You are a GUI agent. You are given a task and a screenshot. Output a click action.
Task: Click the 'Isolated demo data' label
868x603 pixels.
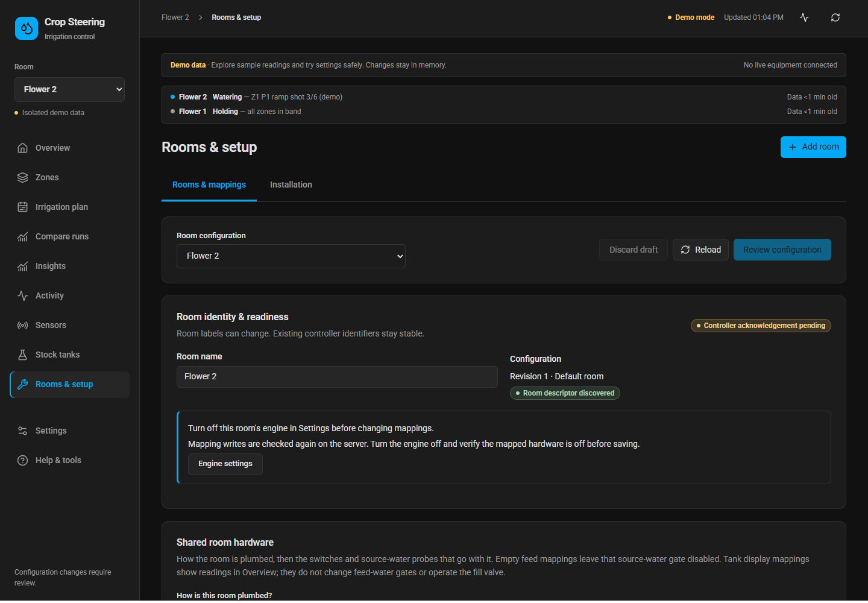[53, 113]
